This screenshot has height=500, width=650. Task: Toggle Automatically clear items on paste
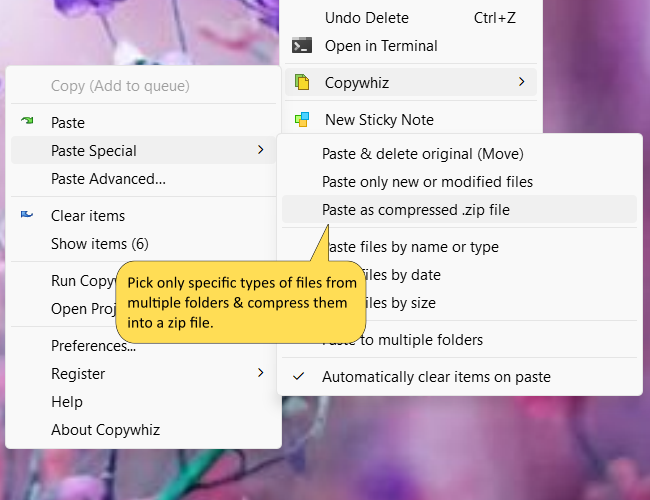click(436, 377)
